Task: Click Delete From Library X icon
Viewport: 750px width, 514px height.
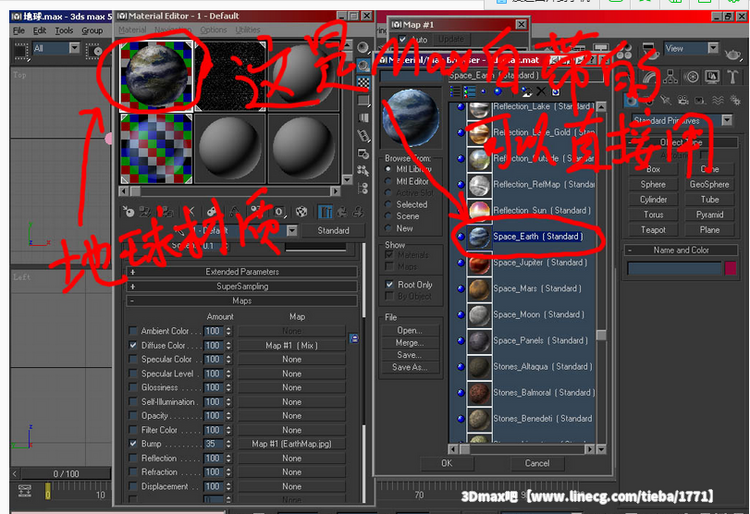Action: 541,91
